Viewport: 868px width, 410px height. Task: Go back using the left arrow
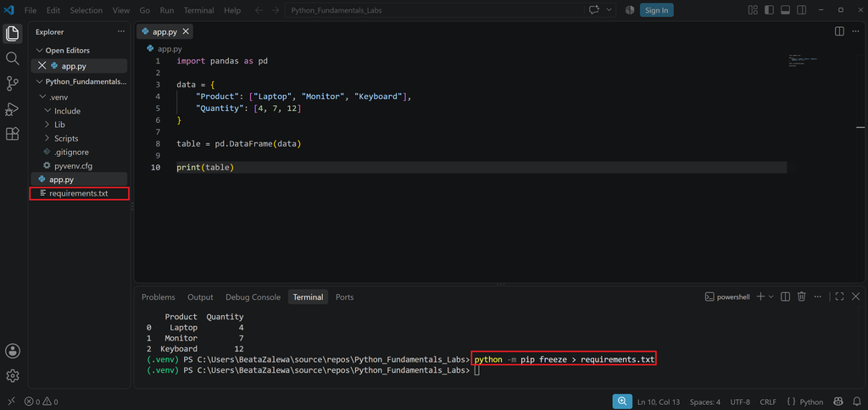pos(259,10)
